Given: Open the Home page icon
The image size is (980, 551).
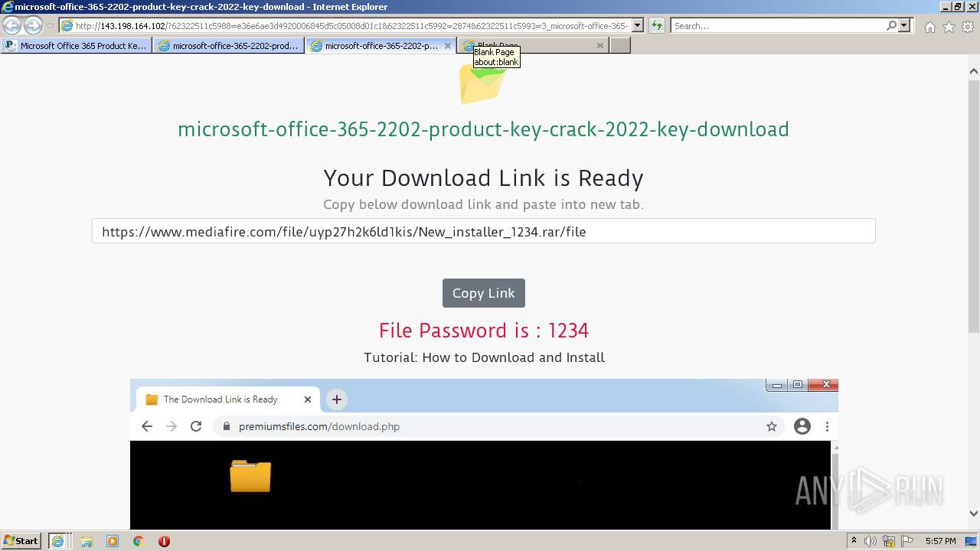Looking at the screenshot, I should point(929,27).
